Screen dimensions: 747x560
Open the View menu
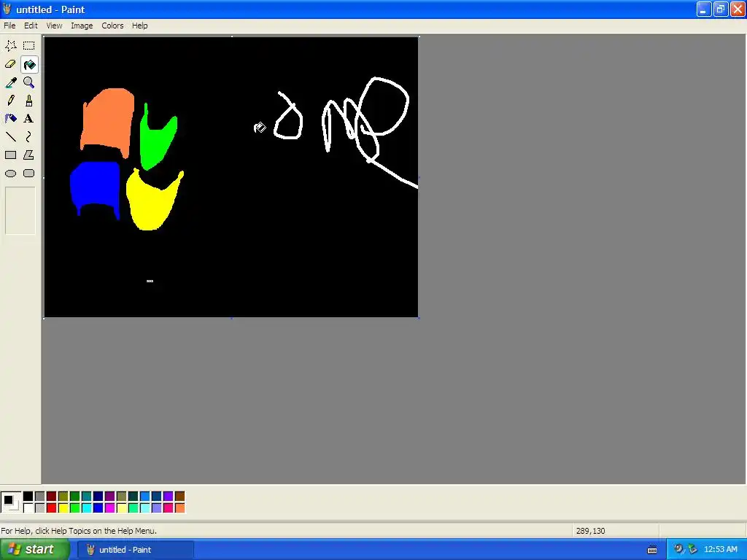click(54, 26)
